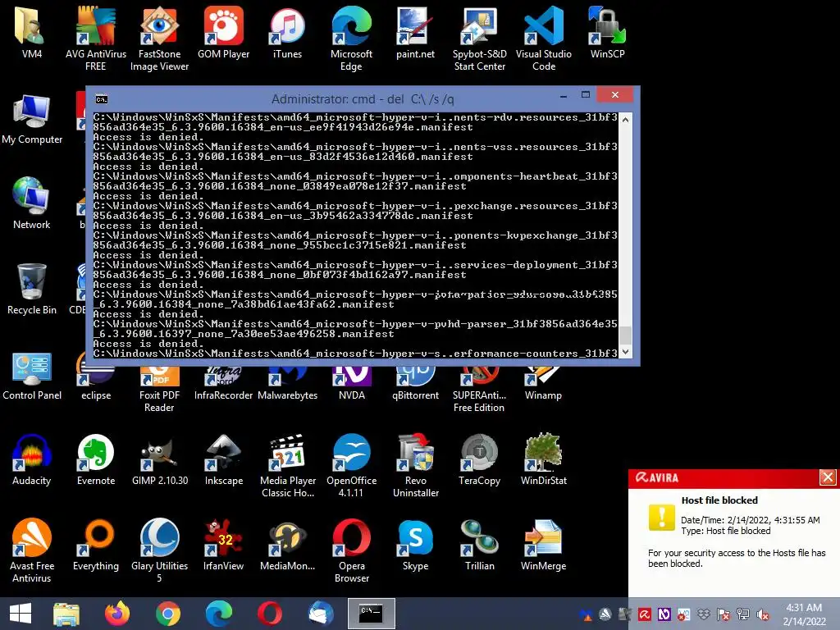Launch Media Player Classic shortcut
840x630 pixels.
click(288, 465)
